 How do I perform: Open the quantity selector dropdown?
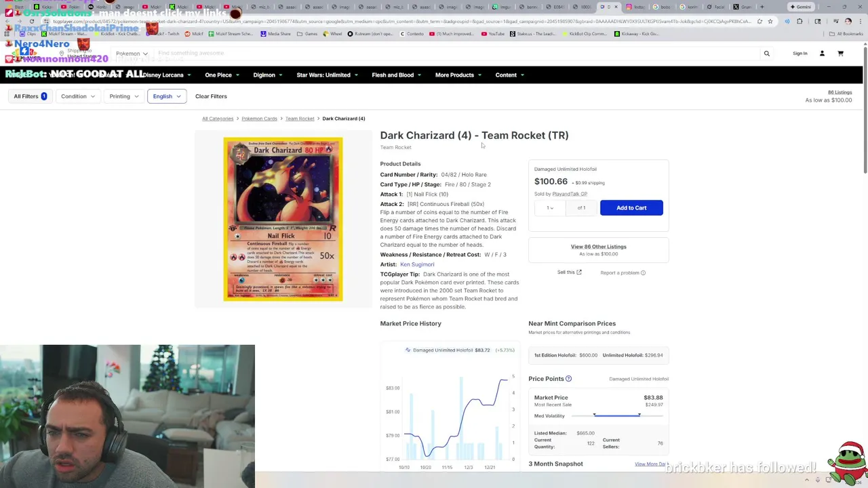550,208
